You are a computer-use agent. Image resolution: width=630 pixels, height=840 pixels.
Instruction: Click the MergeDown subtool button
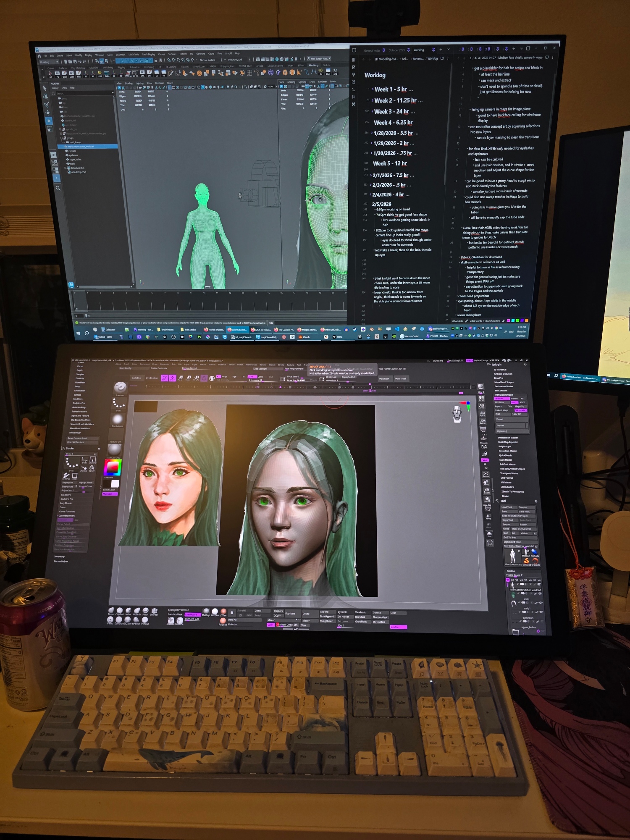pyautogui.click(x=326, y=621)
